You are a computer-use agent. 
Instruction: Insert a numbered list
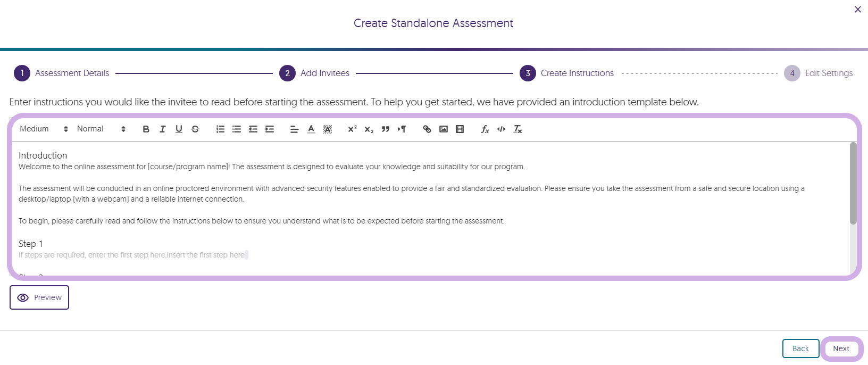(220, 129)
